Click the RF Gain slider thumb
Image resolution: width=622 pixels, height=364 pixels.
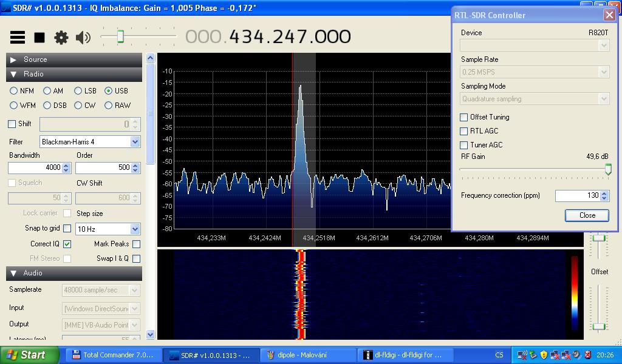[x=608, y=169]
